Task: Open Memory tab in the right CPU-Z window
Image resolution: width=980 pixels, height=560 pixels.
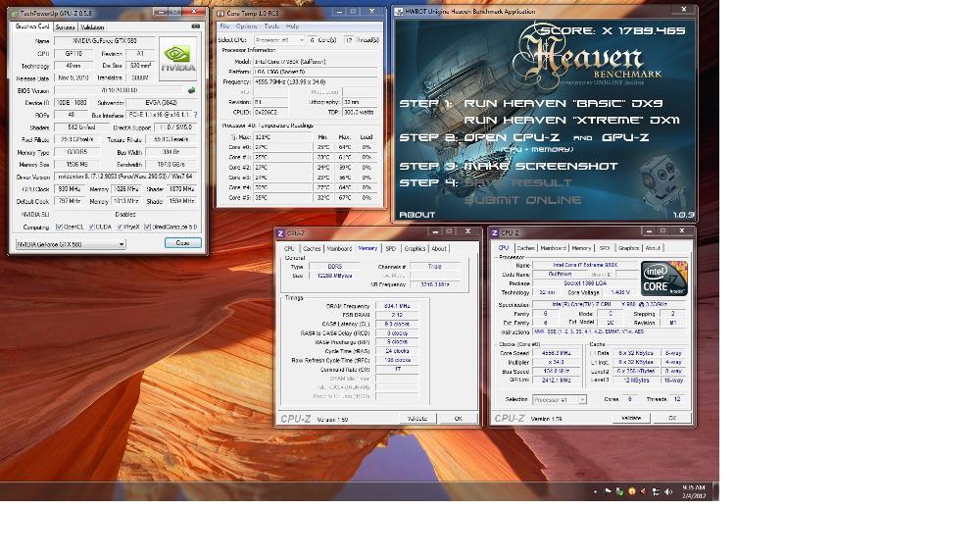Action: 581,248
